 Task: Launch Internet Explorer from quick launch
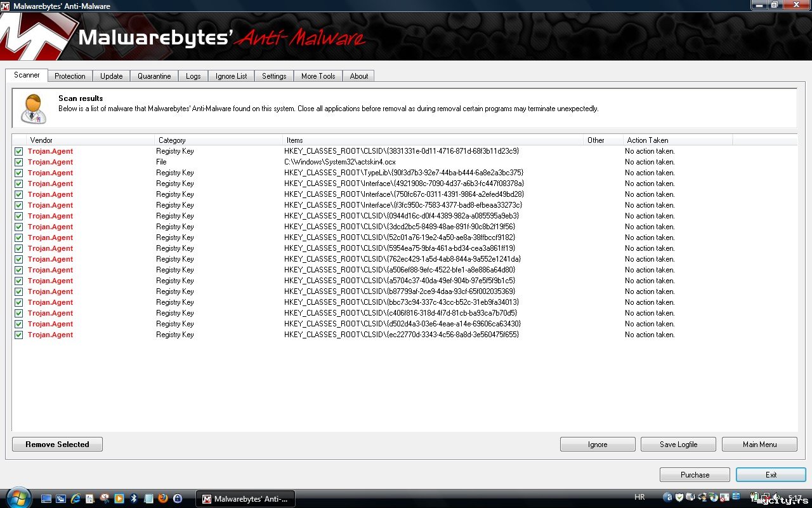(x=75, y=498)
